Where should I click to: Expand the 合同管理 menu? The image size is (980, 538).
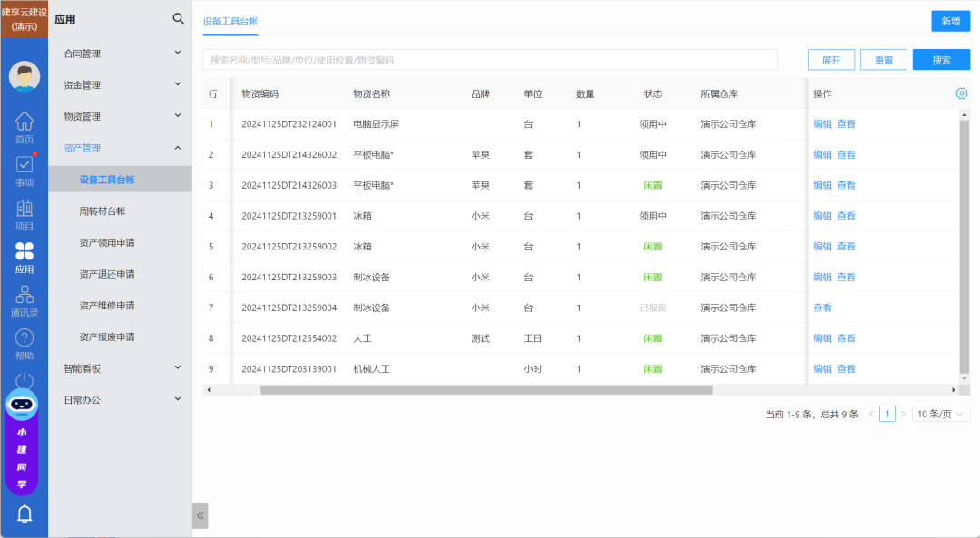[x=121, y=54]
